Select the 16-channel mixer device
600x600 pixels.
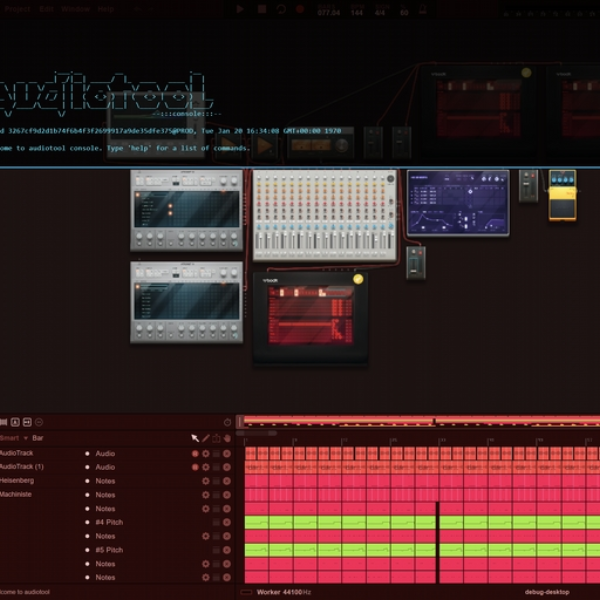pyautogui.click(x=324, y=215)
